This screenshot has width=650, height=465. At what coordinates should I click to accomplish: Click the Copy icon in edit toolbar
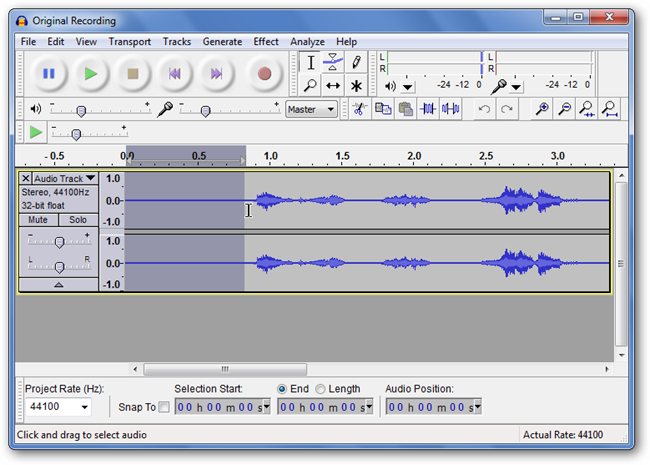pyautogui.click(x=383, y=109)
